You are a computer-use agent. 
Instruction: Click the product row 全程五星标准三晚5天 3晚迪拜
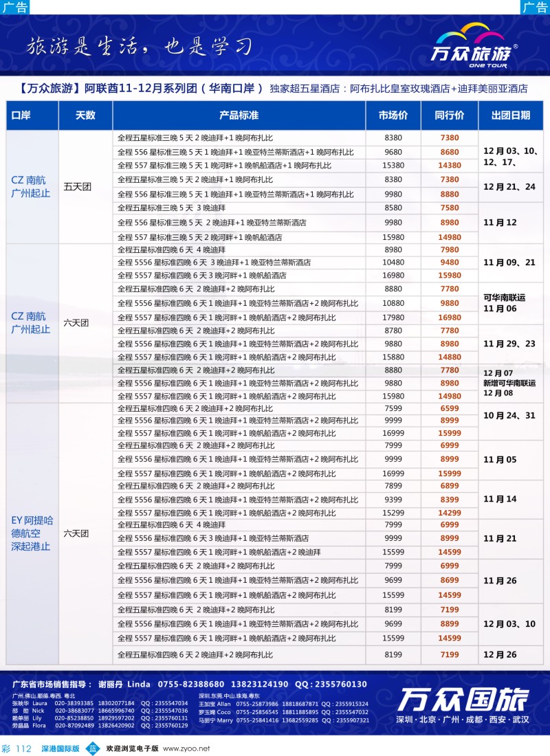tap(172, 208)
